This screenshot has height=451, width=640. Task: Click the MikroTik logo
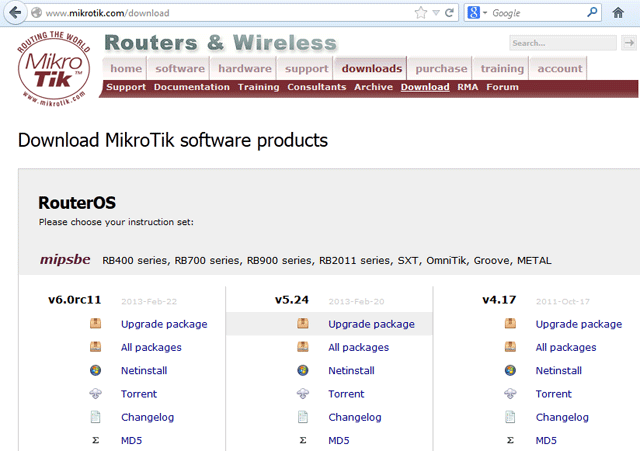point(53,69)
